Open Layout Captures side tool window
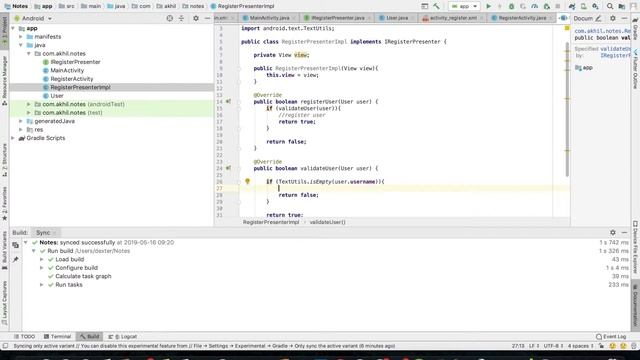640x360 pixels. click(x=4, y=303)
